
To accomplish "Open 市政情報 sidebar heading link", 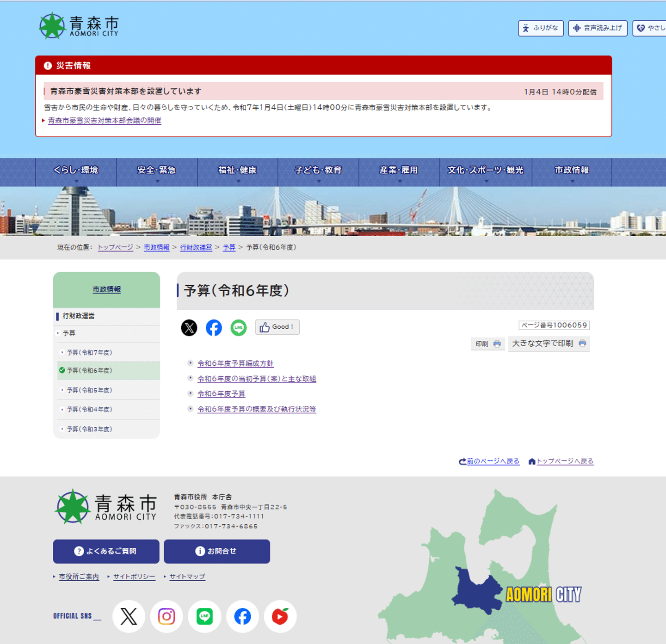I will click(107, 289).
